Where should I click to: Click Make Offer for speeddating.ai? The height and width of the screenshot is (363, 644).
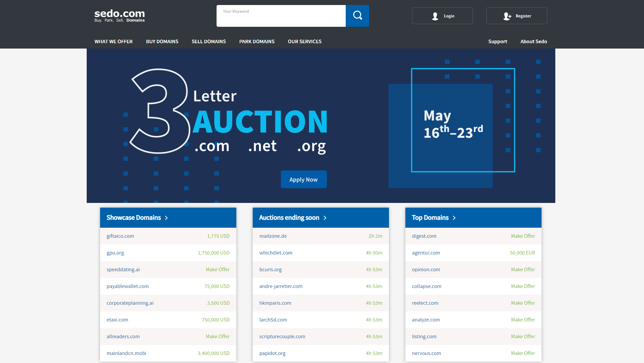(x=218, y=270)
